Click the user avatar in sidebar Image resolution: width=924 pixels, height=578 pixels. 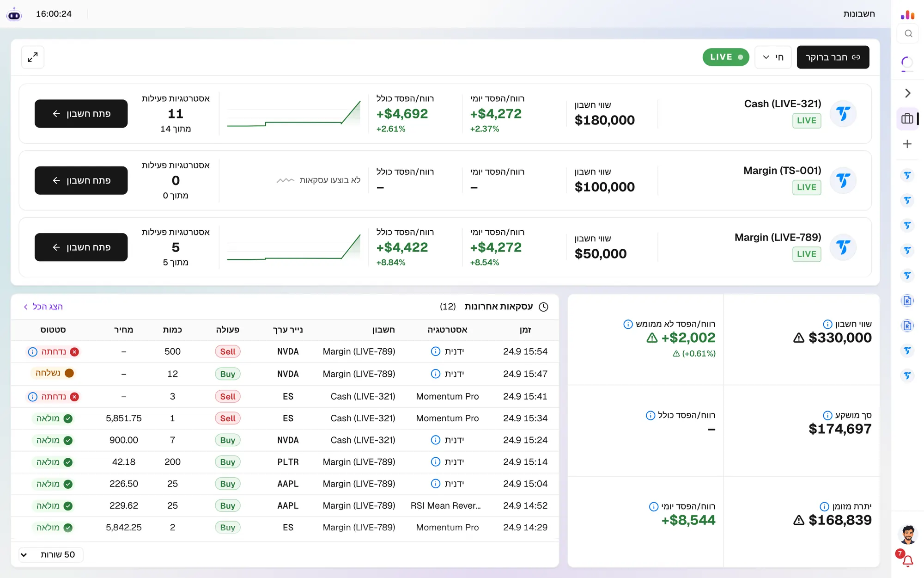click(908, 535)
